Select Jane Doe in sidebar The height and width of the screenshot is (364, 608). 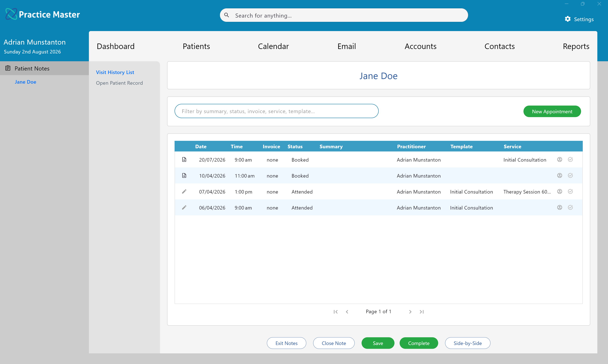[26, 82]
